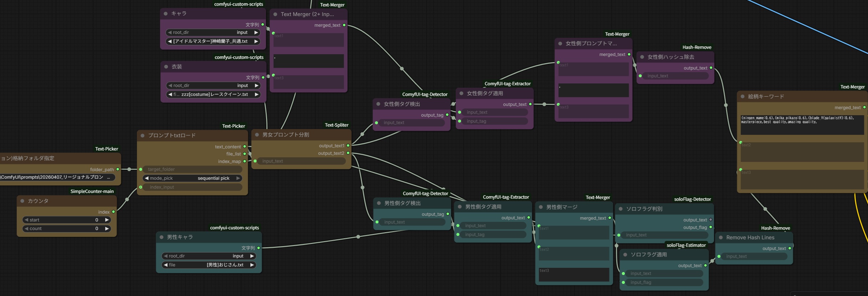The image size is (868, 296).
Task: Decrease the count value in カウンタ node
Action: (26, 229)
